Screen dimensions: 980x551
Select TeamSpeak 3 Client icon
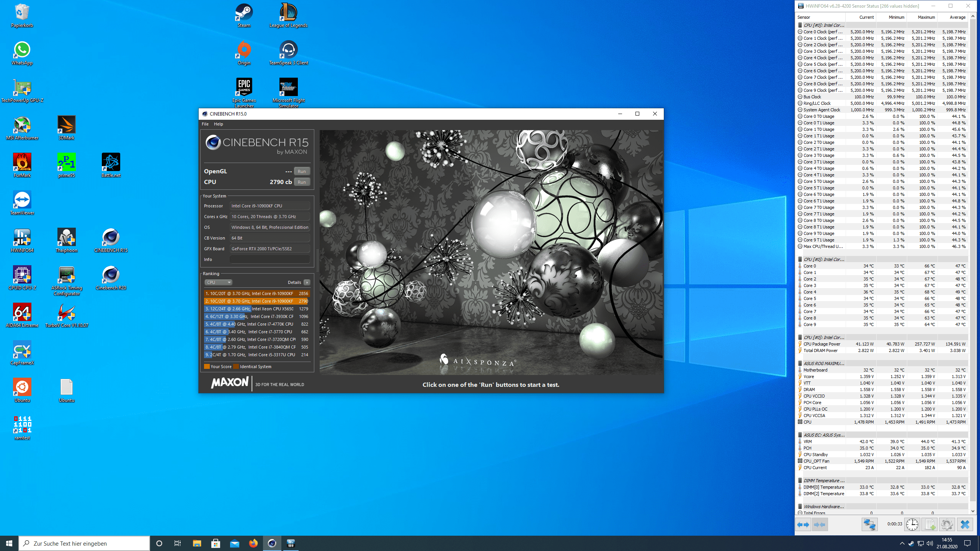pyautogui.click(x=288, y=53)
